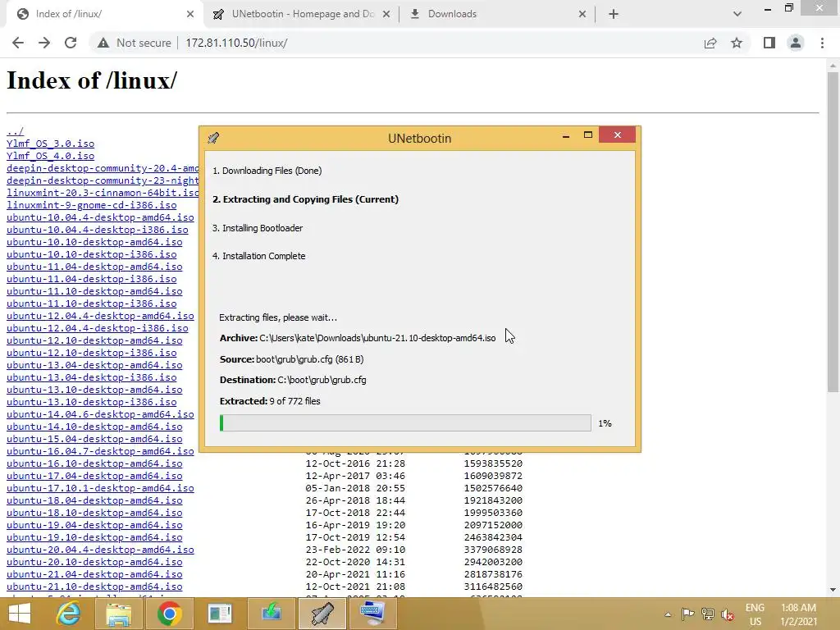840x630 pixels.
Task: Click the UNetbootin extraction progress bar
Action: point(405,422)
